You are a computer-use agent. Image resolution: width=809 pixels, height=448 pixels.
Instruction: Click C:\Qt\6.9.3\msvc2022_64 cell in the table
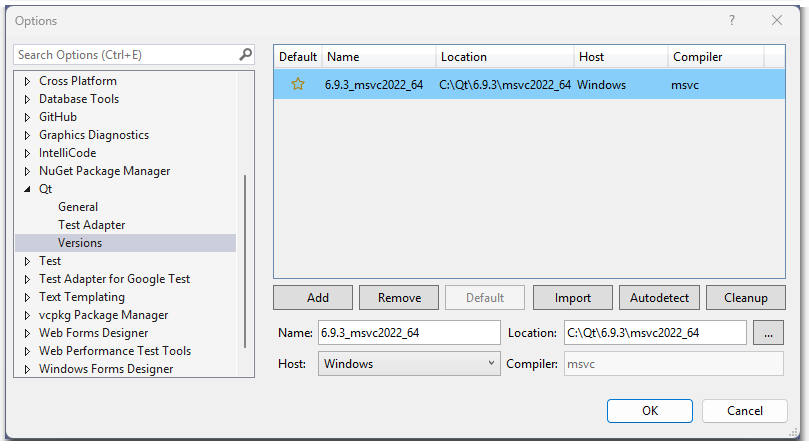coord(505,85)
